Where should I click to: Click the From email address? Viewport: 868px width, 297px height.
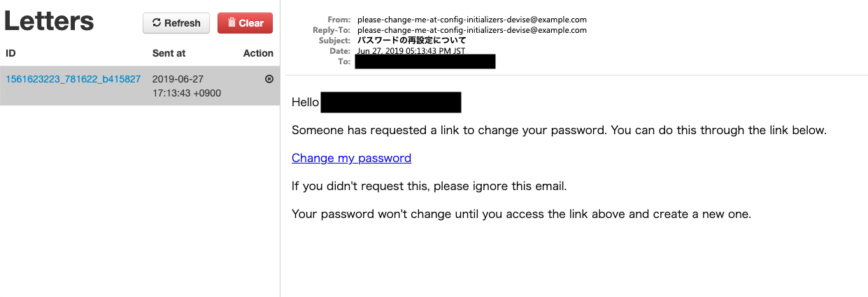tap(471, 20)
